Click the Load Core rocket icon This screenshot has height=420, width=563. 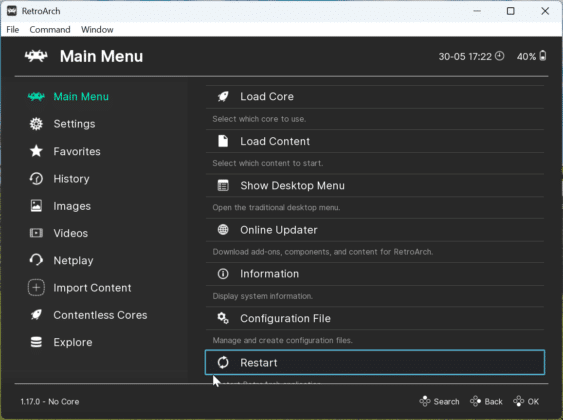(x=223, y=97)
